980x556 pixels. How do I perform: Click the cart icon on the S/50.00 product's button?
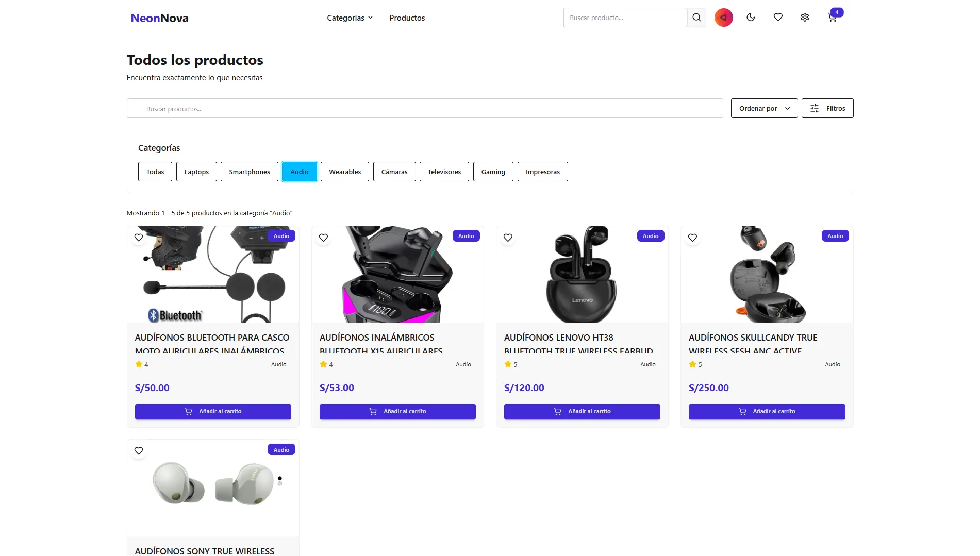click(189, 412)
